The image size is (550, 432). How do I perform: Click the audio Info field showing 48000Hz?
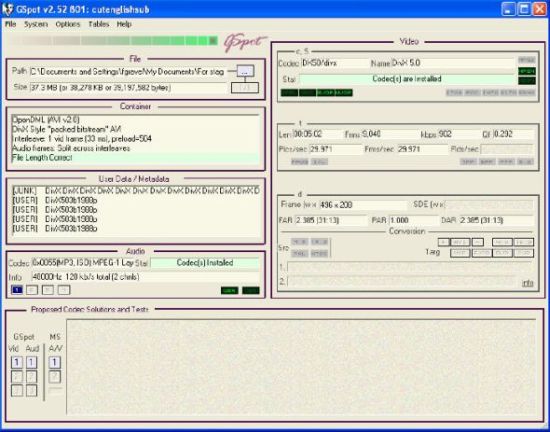(145, 277)
